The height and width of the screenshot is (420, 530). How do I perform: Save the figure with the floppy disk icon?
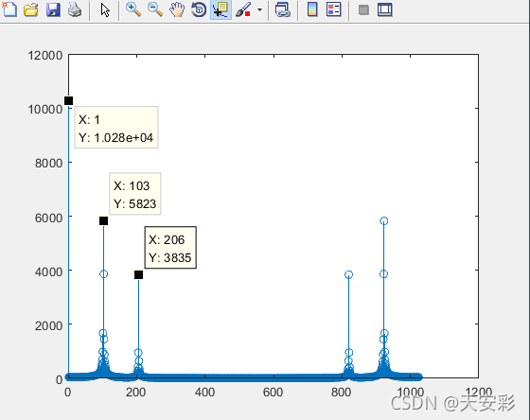tap(53, 9)
